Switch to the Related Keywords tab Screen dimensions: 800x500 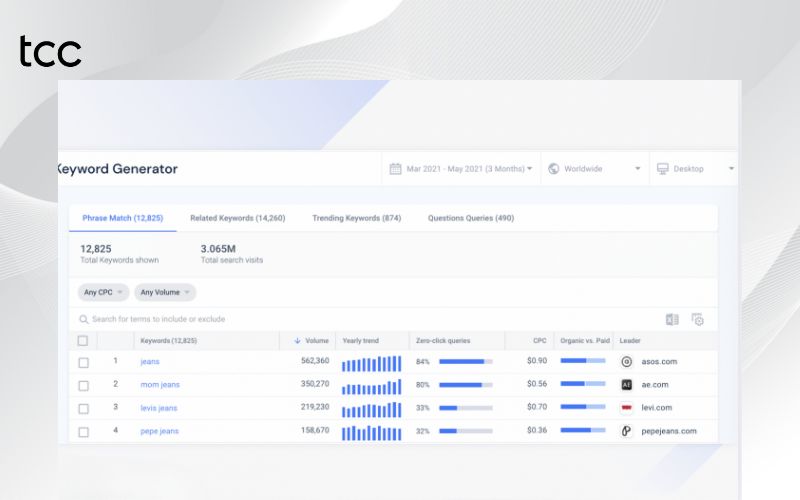point(237,218)
